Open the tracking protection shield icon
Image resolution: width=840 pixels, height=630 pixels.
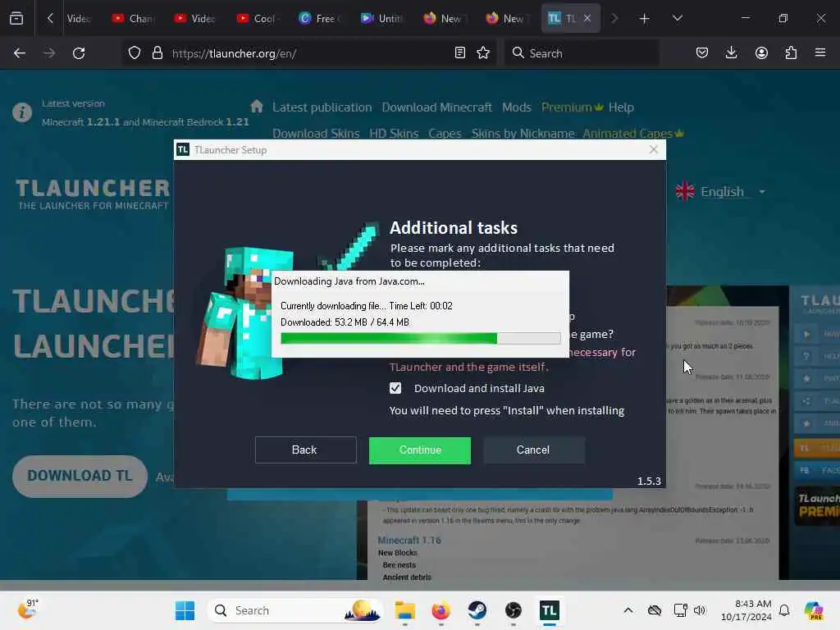pyautogui.click(x=135, y=53)
